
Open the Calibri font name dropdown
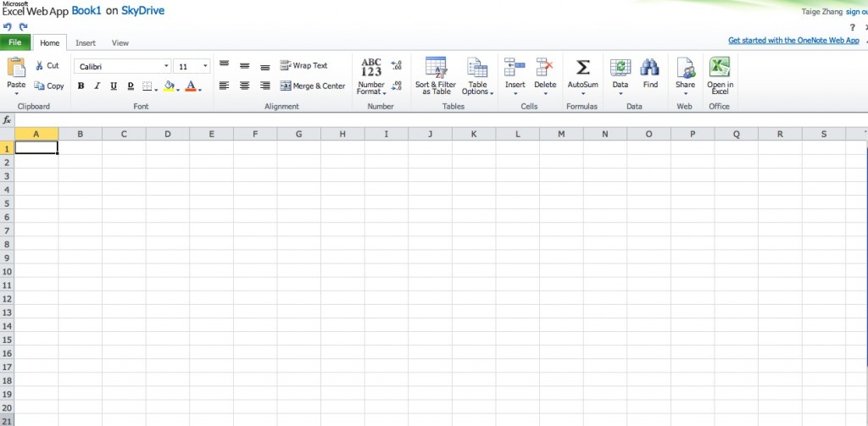[165, 66]
